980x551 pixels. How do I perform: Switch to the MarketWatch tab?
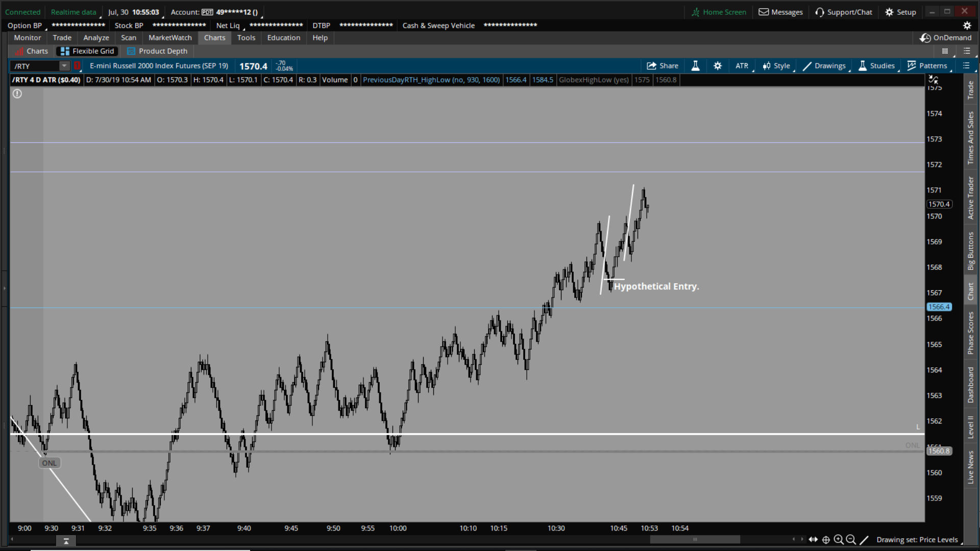tap(170, 38)
